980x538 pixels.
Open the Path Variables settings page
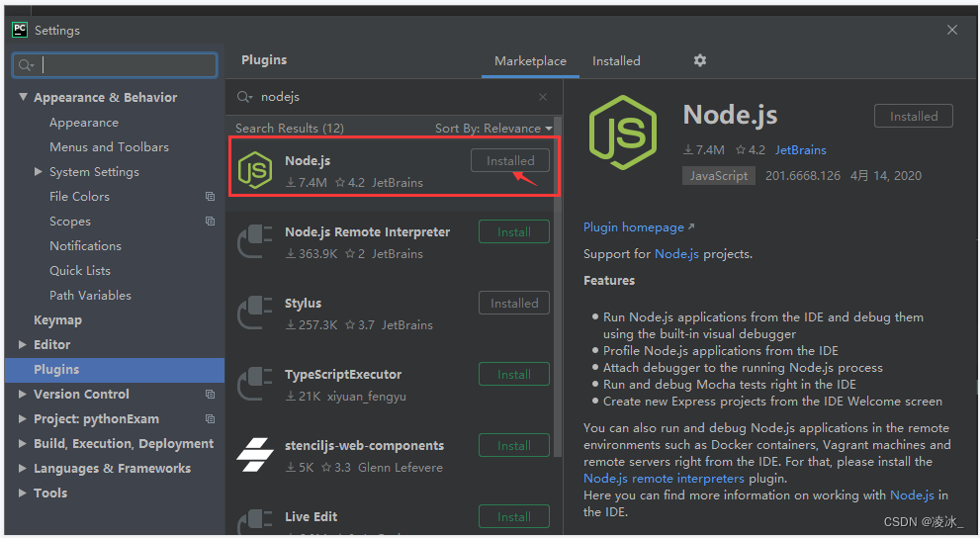click(x=91, y=295)
